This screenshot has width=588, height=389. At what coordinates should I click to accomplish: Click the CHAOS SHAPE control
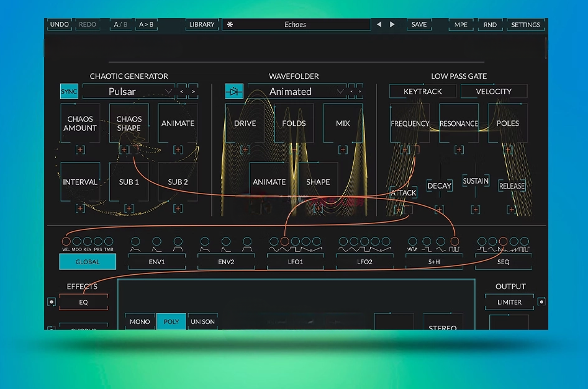tap(129, 123)
